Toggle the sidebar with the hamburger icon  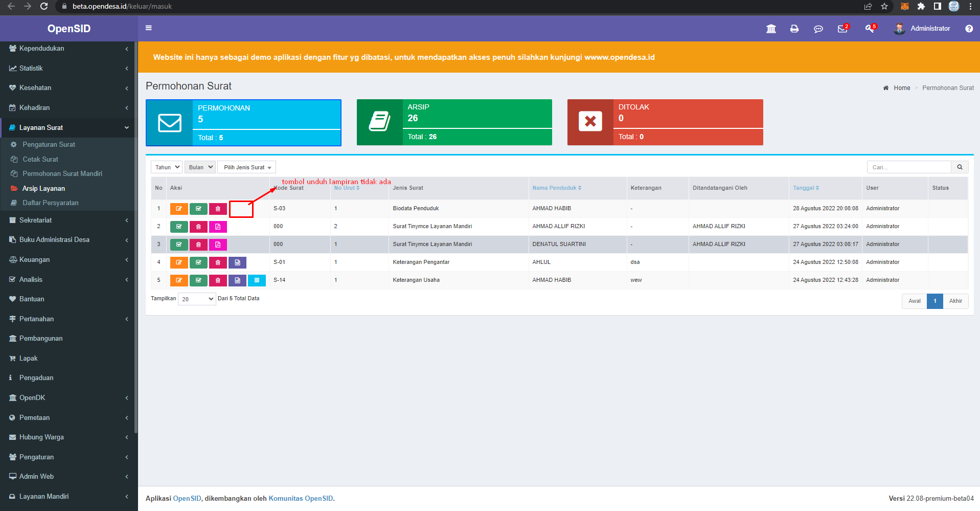pyautogui.click(x=148, y=28)
